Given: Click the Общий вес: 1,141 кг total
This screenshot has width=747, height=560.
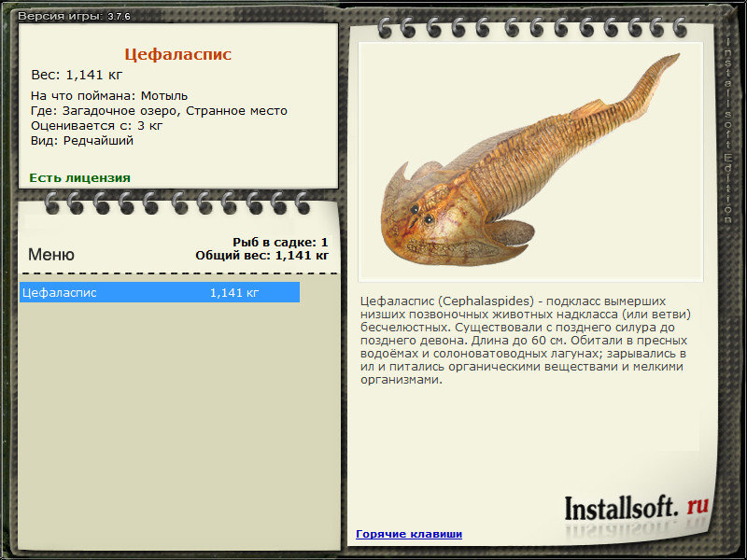Looking at the screenshot, I should [x=261, y=256].
